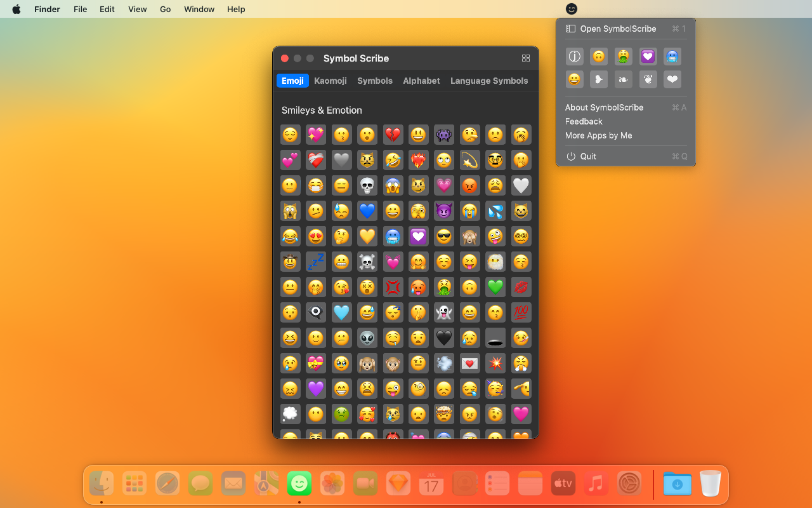Select the broken heart emoji
This screenshot has width=812, height=508.
pos(393,135)
